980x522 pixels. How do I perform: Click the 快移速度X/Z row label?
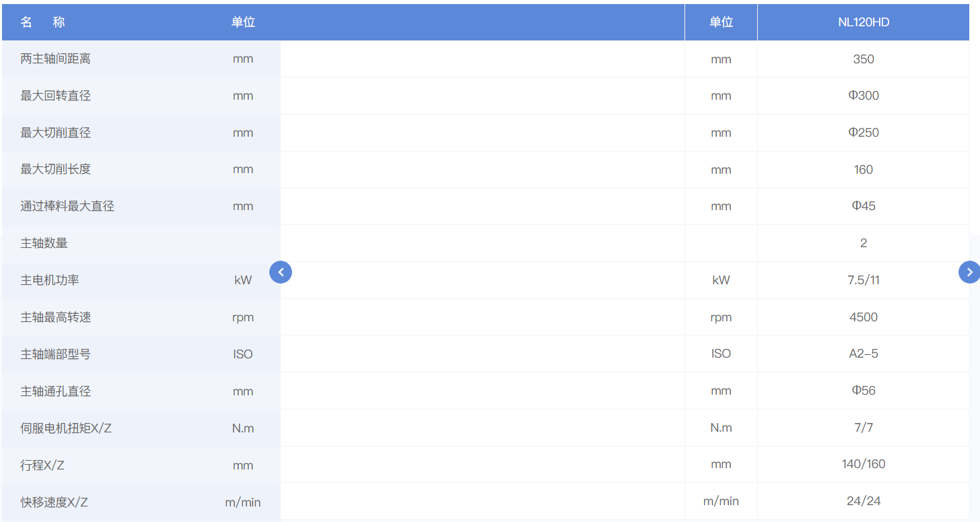click(x=54, y=502)
